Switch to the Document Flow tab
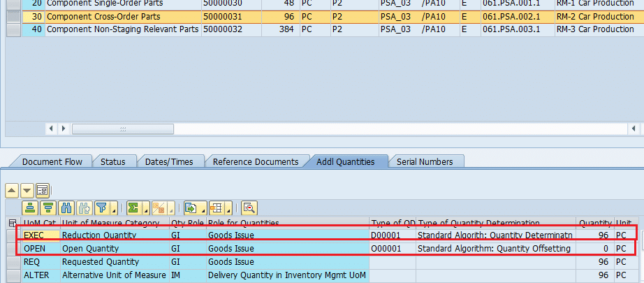This screenshot has width=644, height=283. click(x=52, y=161)
